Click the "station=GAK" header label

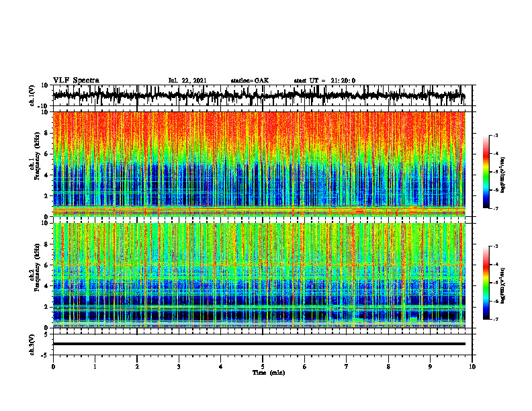pos(250,81)
